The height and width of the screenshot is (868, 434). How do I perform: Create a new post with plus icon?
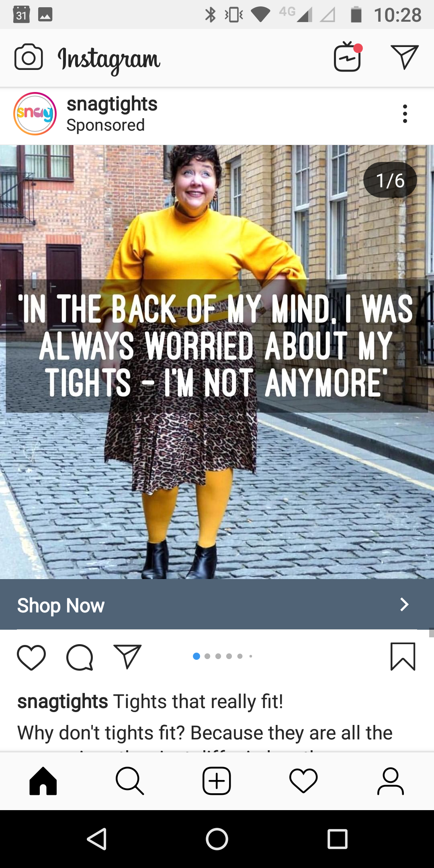(217, 781)
